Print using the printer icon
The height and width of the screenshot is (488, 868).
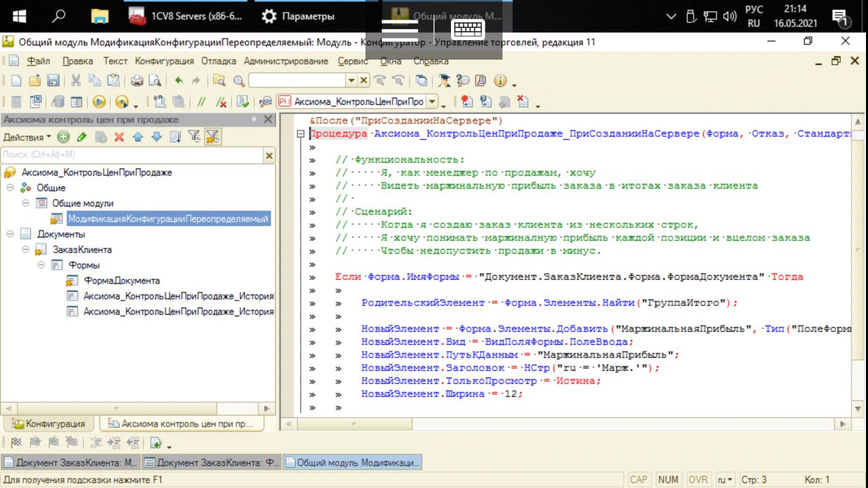136,81
